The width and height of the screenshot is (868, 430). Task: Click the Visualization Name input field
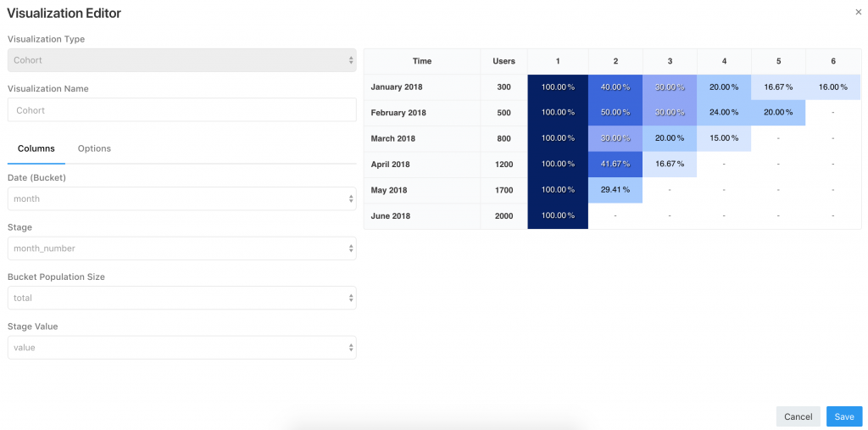click(x=181, y=110)
